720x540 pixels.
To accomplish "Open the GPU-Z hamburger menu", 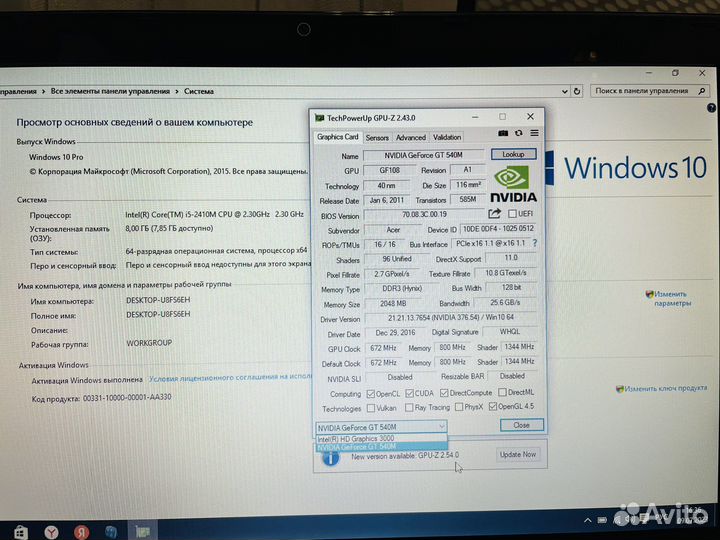I will point(534,133).
